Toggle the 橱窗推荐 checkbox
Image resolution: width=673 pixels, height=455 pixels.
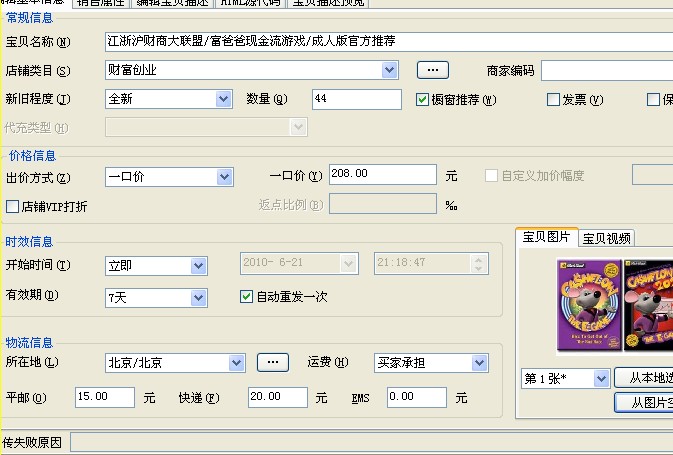[422, 99]
